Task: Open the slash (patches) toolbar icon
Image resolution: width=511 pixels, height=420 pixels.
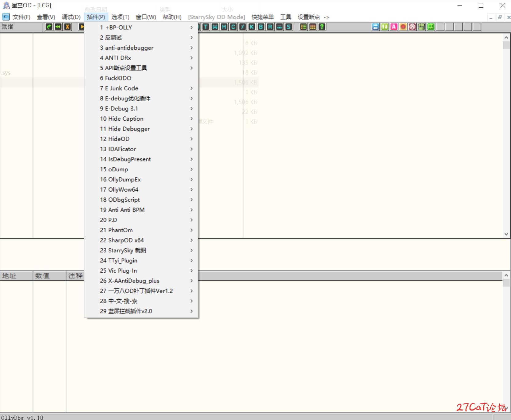Action: [x=243, y=27]
